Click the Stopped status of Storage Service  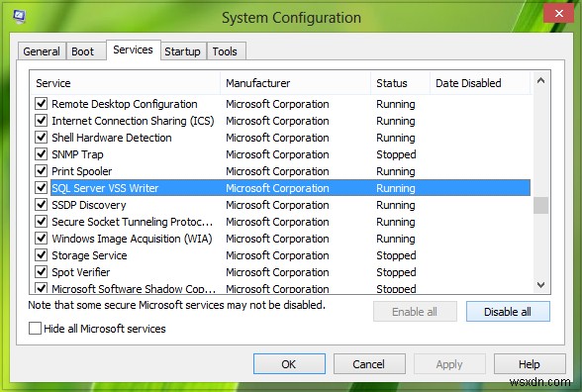396,255
